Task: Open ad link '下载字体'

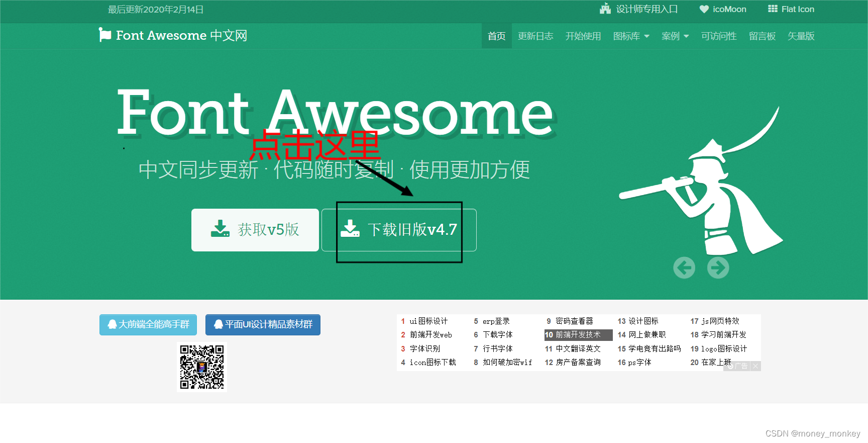Action: point(498,335)
